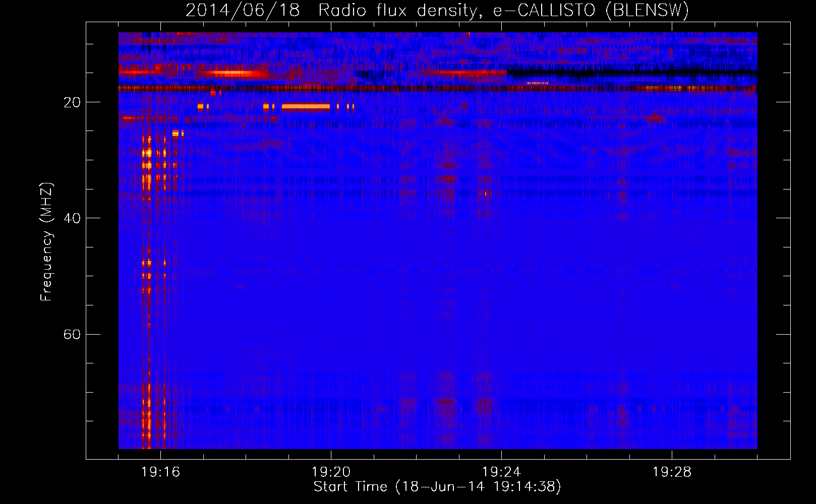This screenshot has height=504, width=816.
Task: Click the 'Frequency (MHZ)' y-axis label
Action: point(46,242)
